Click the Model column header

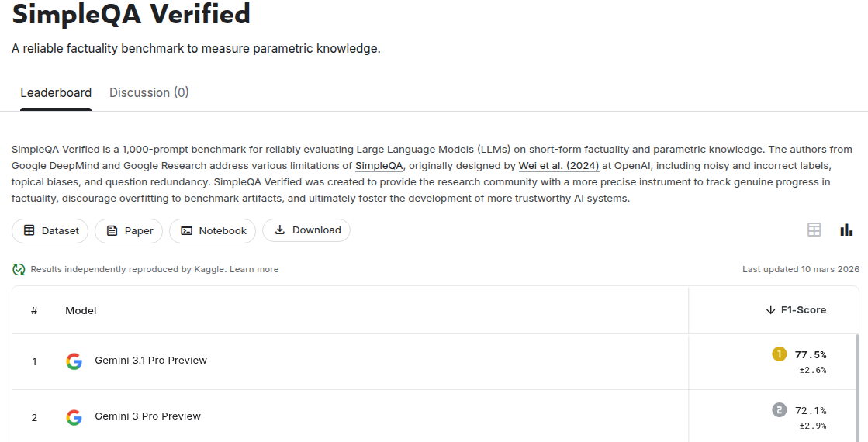(81, 310)
